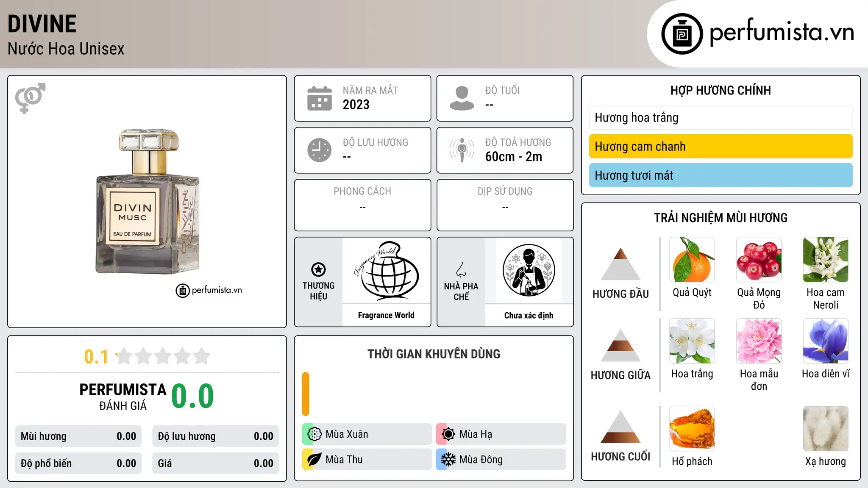
Task: Select the Mùa Xuân season button
Action: point(367,434)
